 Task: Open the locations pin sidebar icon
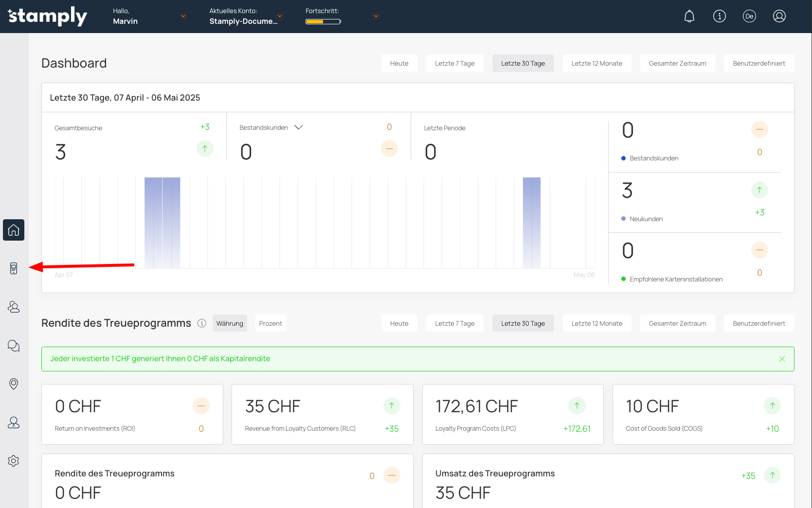[14, 384]
